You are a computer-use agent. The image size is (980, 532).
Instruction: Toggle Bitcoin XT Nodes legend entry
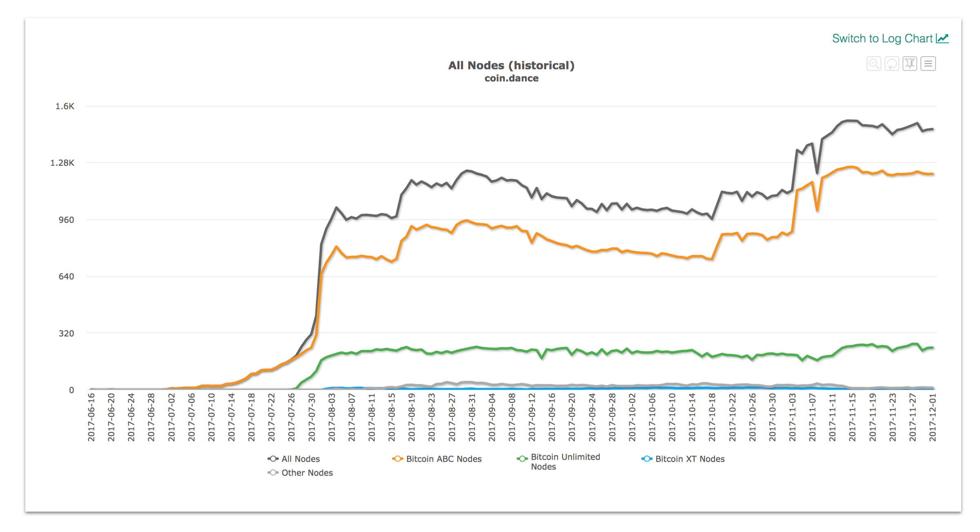[689, 459]
